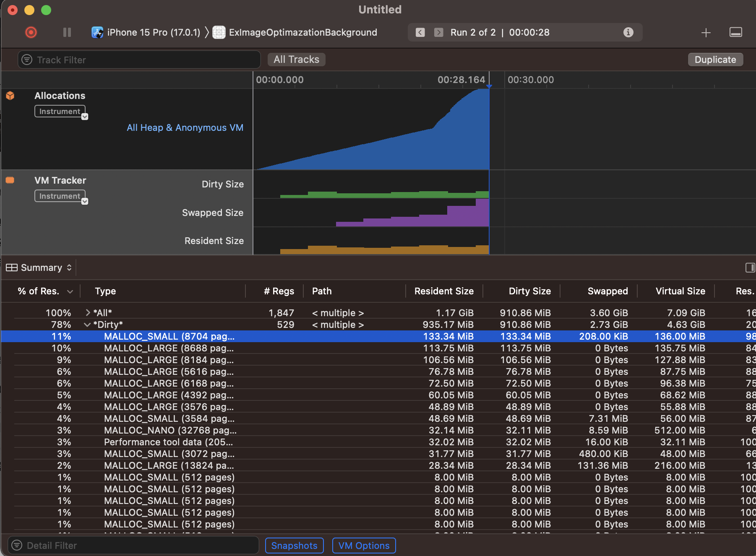The image size is (756, 556).
Task: Click the # Regs column header
Action: 279,291
